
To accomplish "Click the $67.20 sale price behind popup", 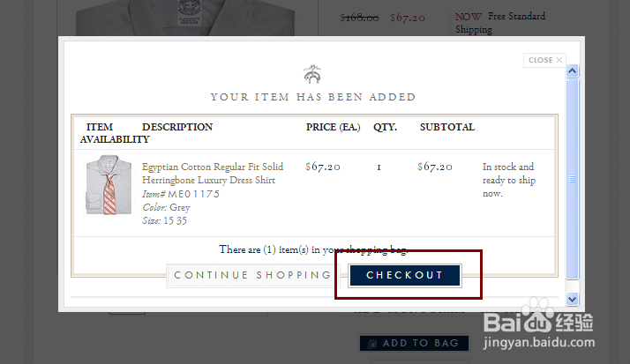I will pyautogui.click(x=407, y=17).
